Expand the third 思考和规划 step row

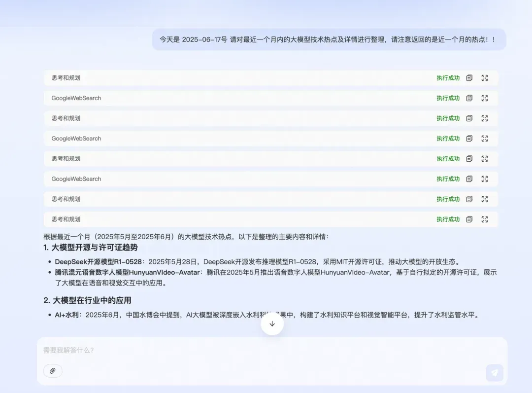point(271,159)
